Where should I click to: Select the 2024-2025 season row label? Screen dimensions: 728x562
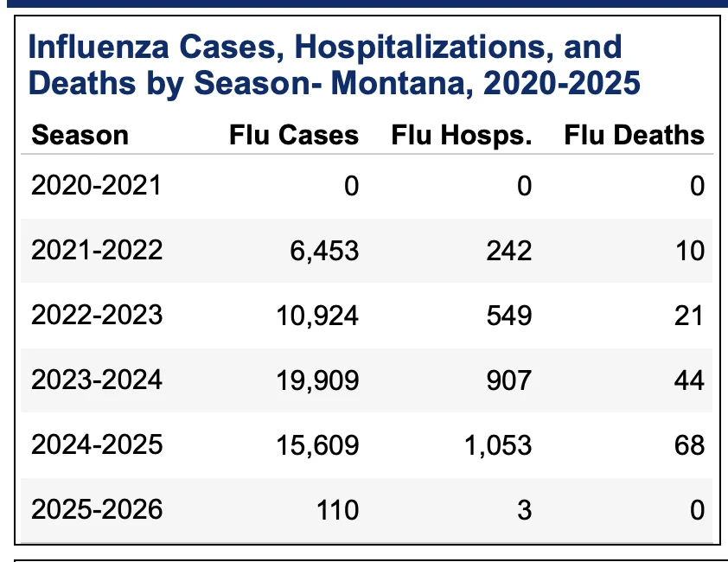pyautogui.click(x=97, y=444)
